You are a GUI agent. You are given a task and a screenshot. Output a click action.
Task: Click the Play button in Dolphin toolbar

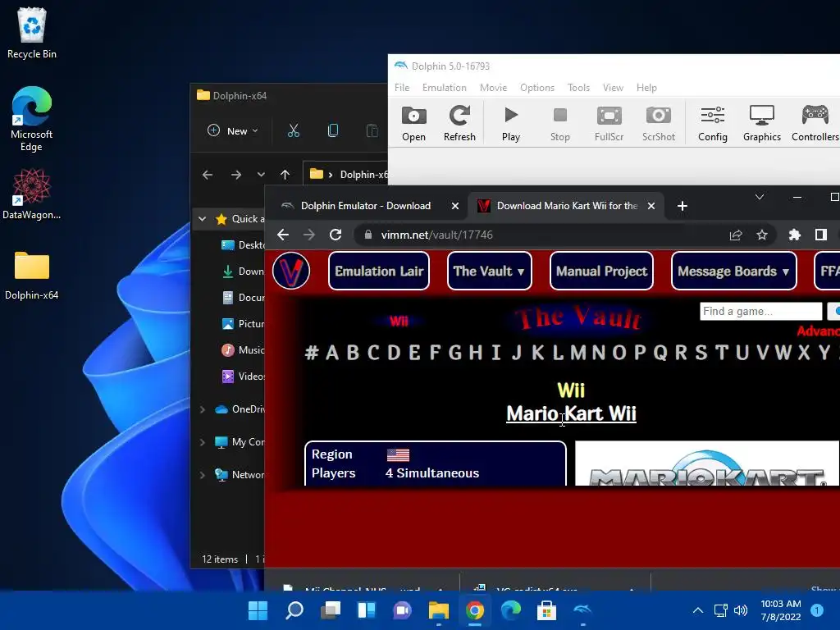[510, 124]
